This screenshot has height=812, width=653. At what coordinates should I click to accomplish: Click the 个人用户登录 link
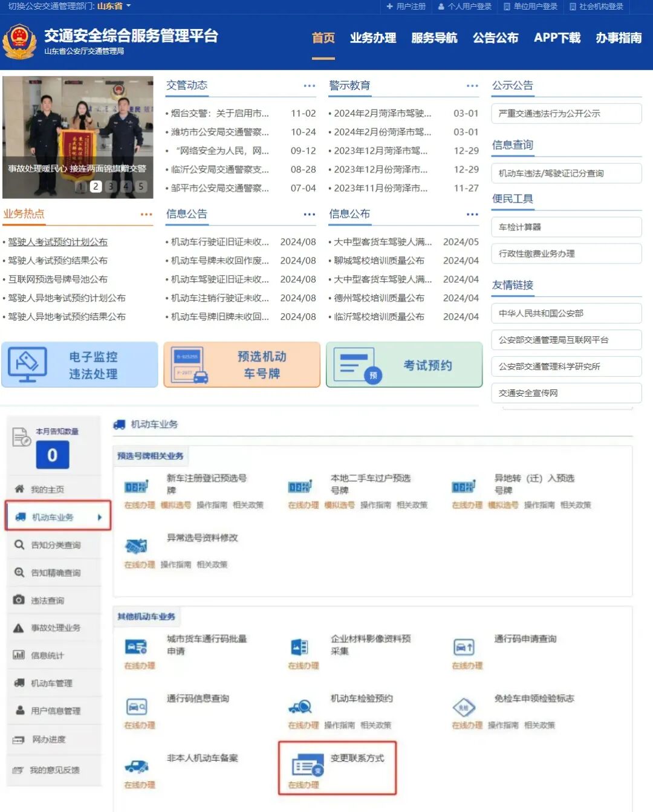coord(465,6)
